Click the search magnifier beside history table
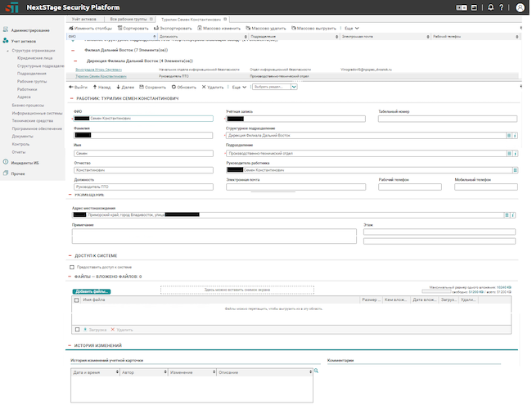 point(316,371)
